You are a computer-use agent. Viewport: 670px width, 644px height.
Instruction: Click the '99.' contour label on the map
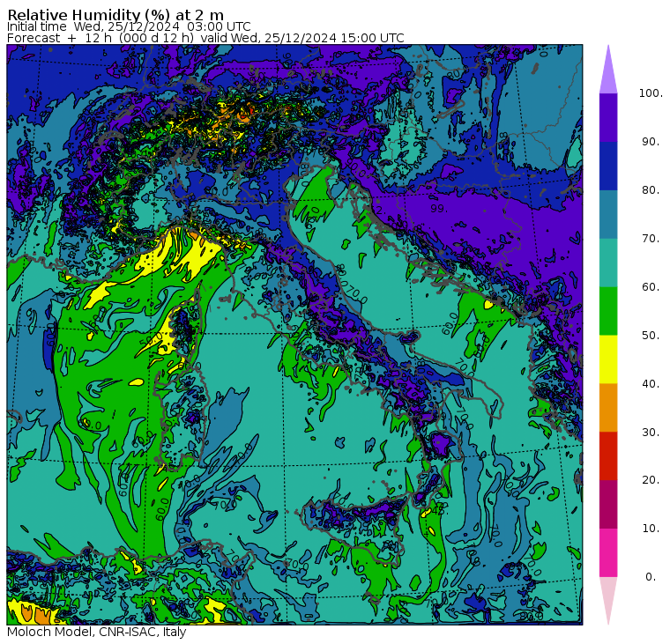pos(439,209)
